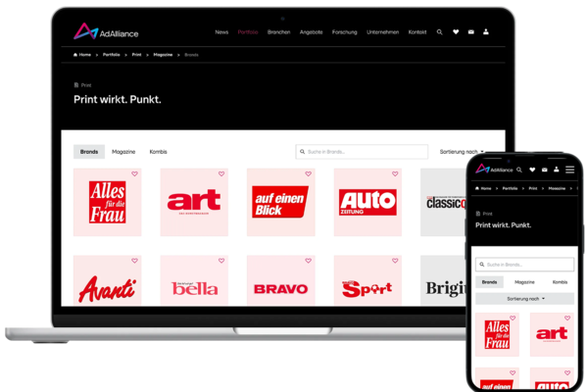Open BRAVO brand tile on laptop
The height and width of the screenshot is (392, 588).
click(x=281, y=280)
